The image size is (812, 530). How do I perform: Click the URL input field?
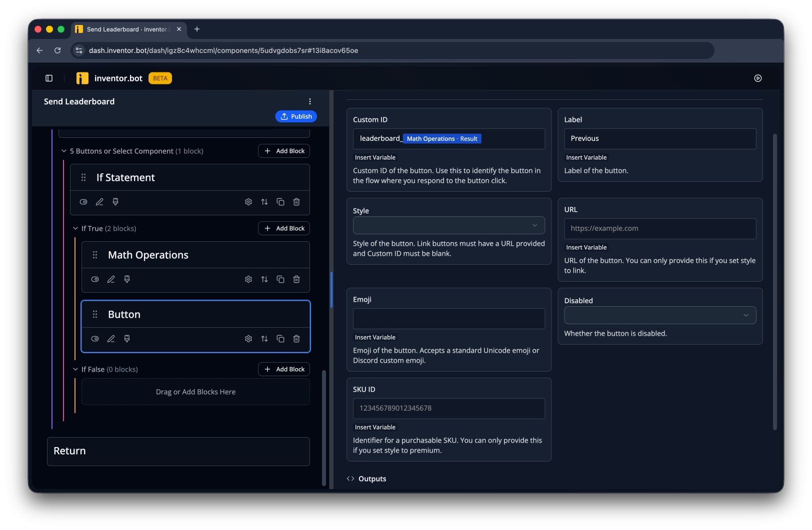tap(660, 229)
